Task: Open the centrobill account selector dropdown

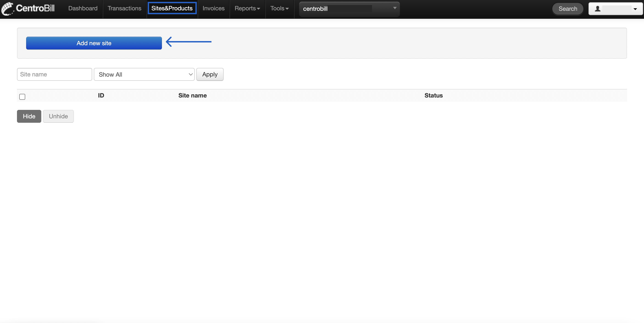Action: pyautogui.click(x=349, y=9)
